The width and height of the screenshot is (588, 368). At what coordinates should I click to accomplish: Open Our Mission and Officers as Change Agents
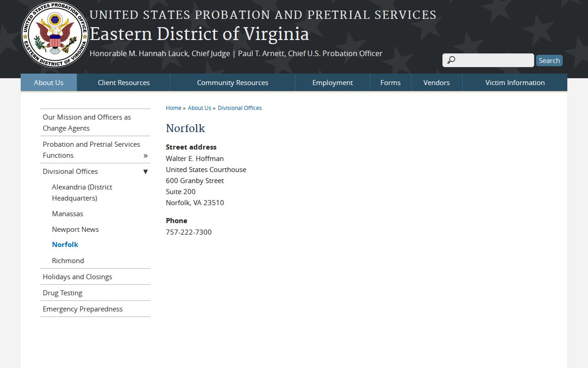(x=95, y=123)
